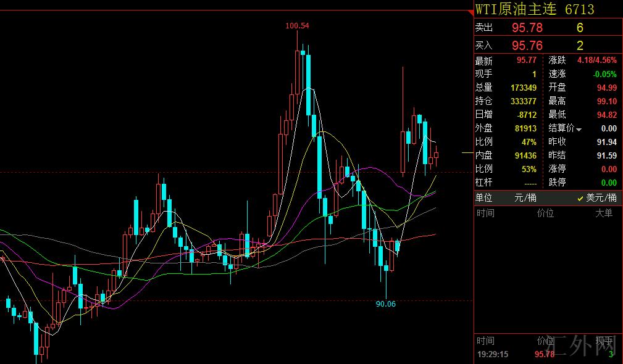This screenshot has width=623, height=364.
Task: Click the 涨跌 value 4.18/4.56%
Action: (x=596, y=60)
